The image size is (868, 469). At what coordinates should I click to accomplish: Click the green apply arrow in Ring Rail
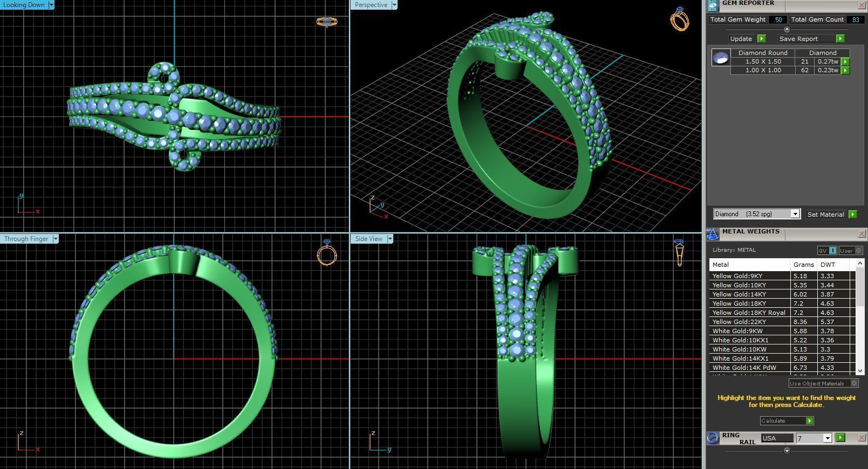[840, 438]
